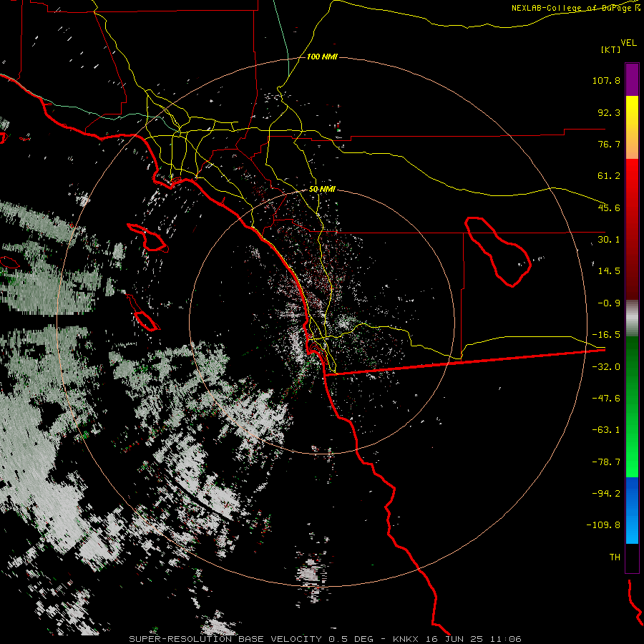Click the KNKX radar site identifier
Screen dimensions: 644x644
(406, 639)
